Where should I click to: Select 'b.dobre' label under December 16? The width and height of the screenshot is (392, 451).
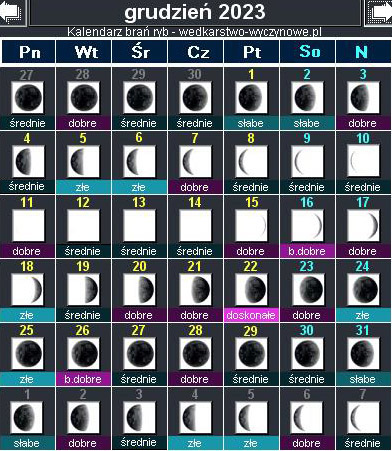point(307,251)
